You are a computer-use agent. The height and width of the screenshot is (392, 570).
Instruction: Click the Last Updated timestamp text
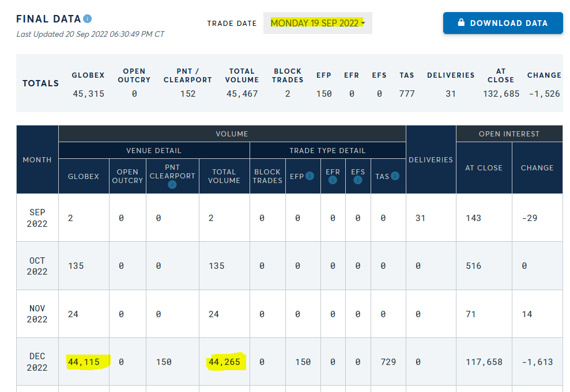(x=90, y=34)
